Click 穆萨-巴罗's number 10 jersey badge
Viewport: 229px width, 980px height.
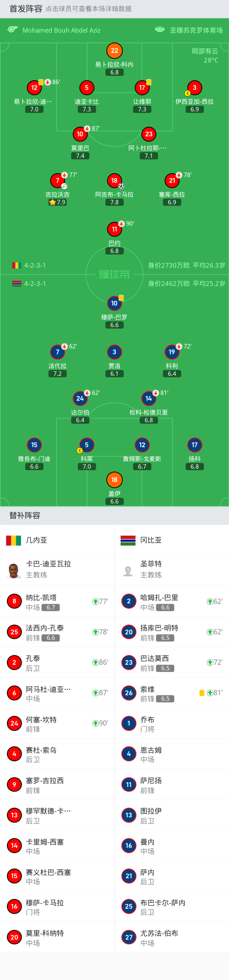[114, 303]
